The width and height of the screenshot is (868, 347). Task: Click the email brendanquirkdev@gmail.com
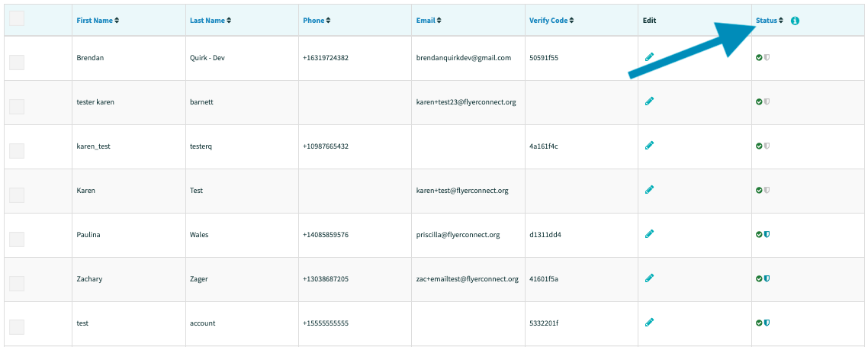coord(463,58)
